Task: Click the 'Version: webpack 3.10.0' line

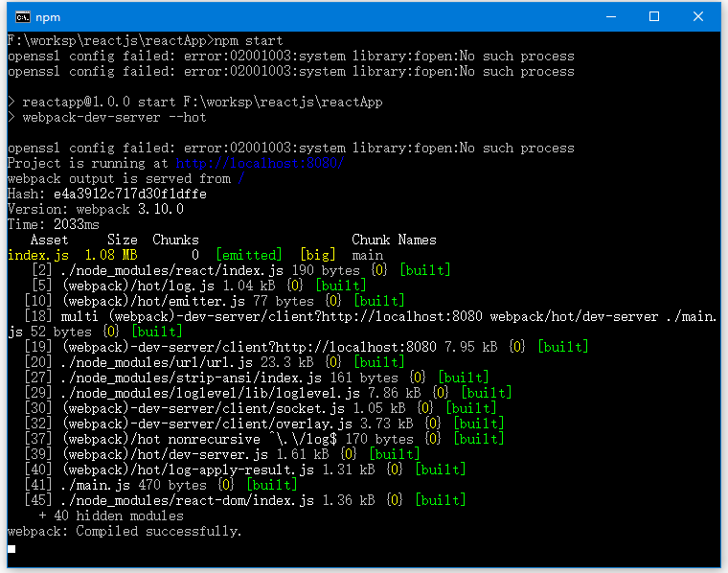Action: [95, 209]
